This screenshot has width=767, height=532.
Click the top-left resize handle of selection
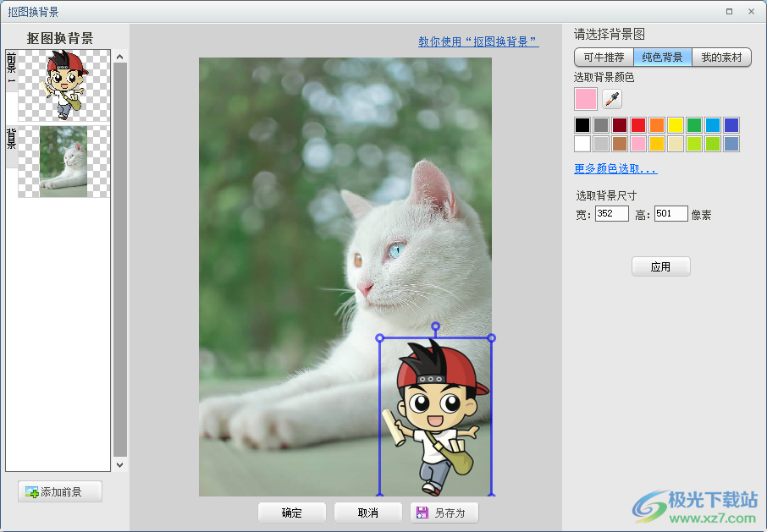click(379, 337)
